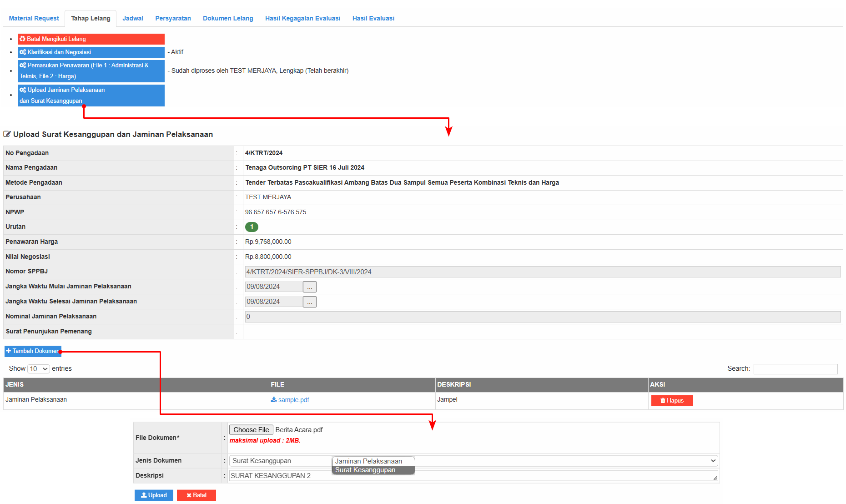This screenshot has width=846, height=504.
Task: Click the gears icon beside Upload Jaminan Pelaksanaan
Action: coord(23,90)
